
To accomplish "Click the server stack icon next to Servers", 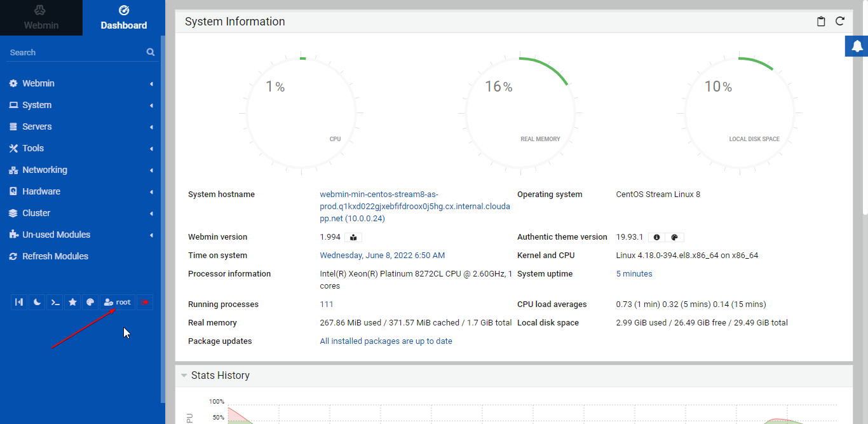I will click(x=13, y=127).
